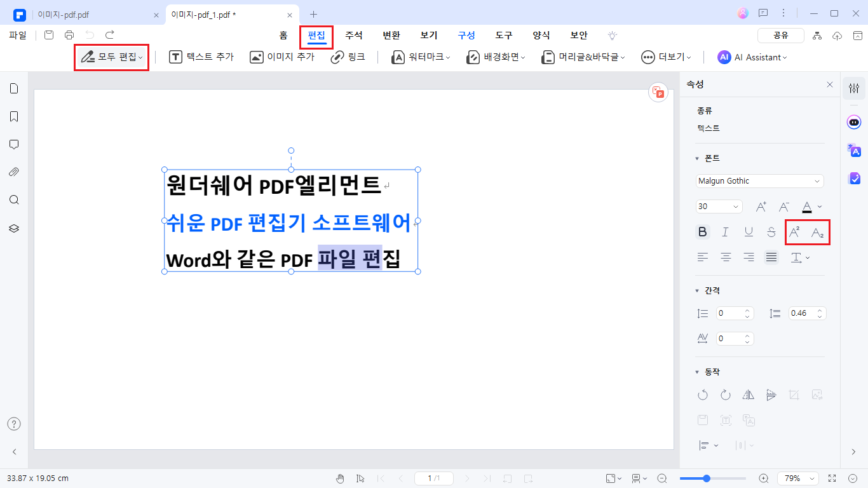
Task: Open the layers panel in the left sidebar
Action: (14, 228)
